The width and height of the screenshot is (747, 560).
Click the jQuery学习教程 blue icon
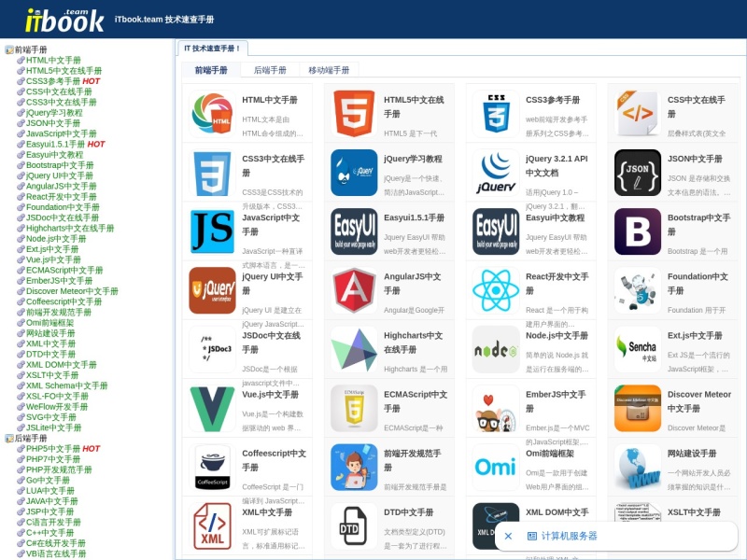pyautogui.click(x=354, y=173)
